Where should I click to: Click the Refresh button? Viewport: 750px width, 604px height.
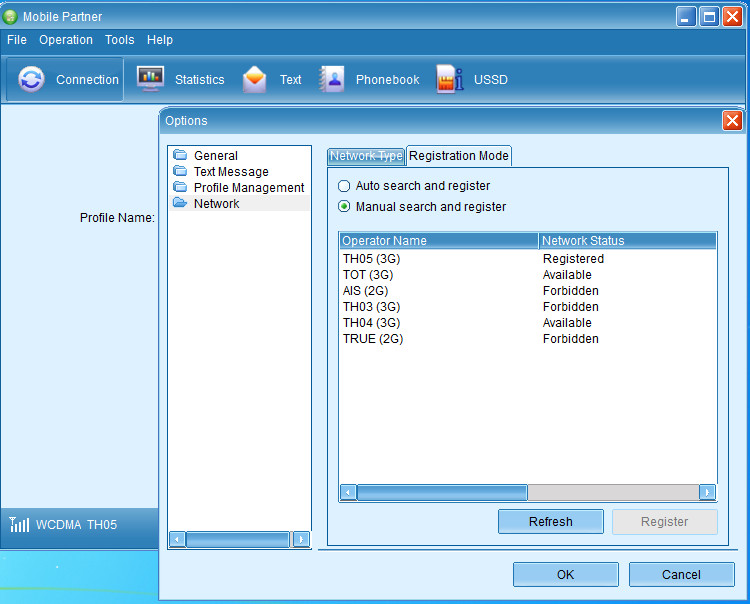pos(551,521)
